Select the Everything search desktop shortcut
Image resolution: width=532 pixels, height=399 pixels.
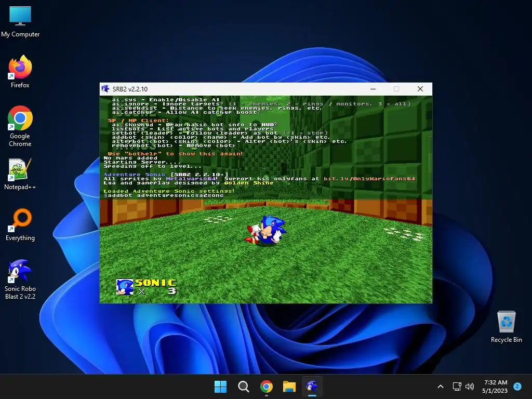20,225
